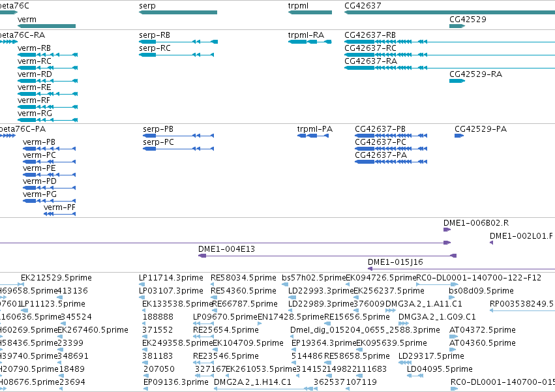Image resolution: width=555 pixels, height=392 pixels.
Task: Click EST RE54360.5prime
Action: [243, 291]
